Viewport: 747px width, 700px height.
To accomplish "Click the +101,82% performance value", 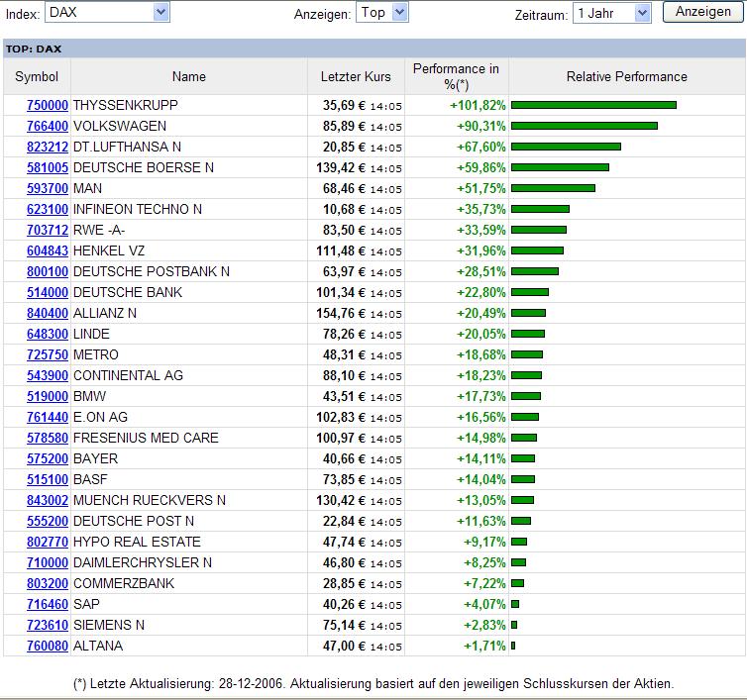I will (x=478, y=105).
